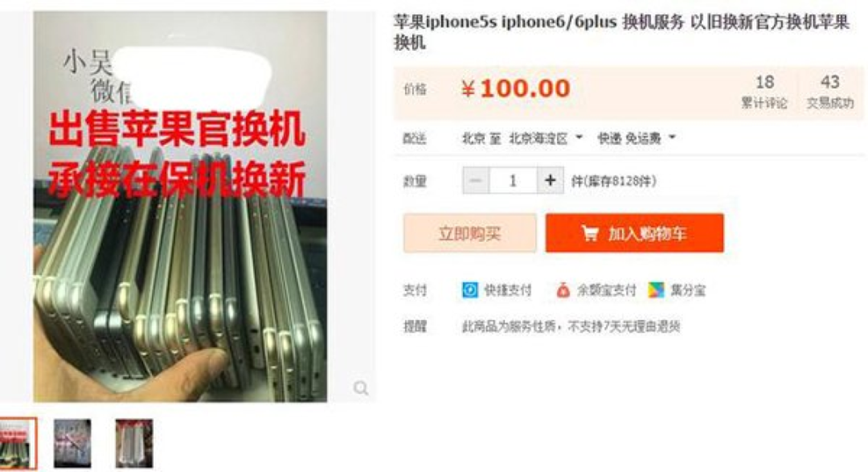This screenshot has width=868, height=472.
Task: Select the second product thumbnail
Action: pyautogui.click(x=72, y=444)
